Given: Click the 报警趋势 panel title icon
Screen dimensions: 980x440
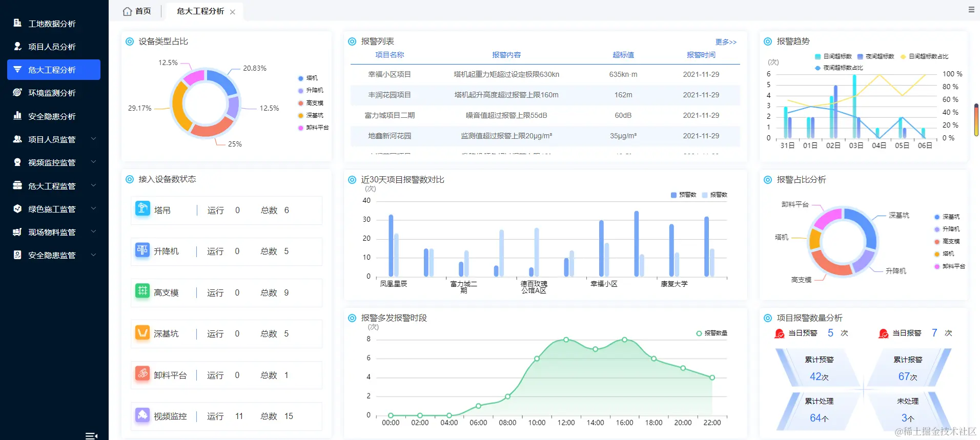Looking at the screenshot, I should pyautogui.click(x=768, y=41).
